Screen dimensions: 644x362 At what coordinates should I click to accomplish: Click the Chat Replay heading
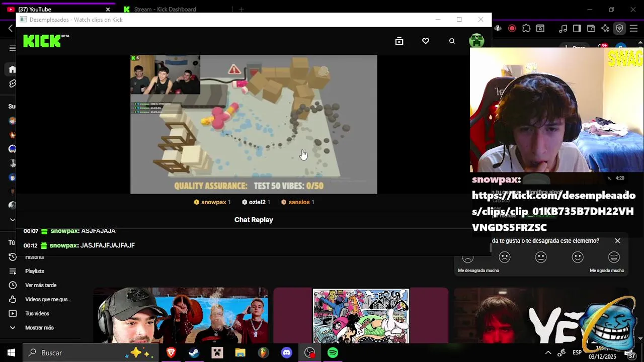(254, 220)
